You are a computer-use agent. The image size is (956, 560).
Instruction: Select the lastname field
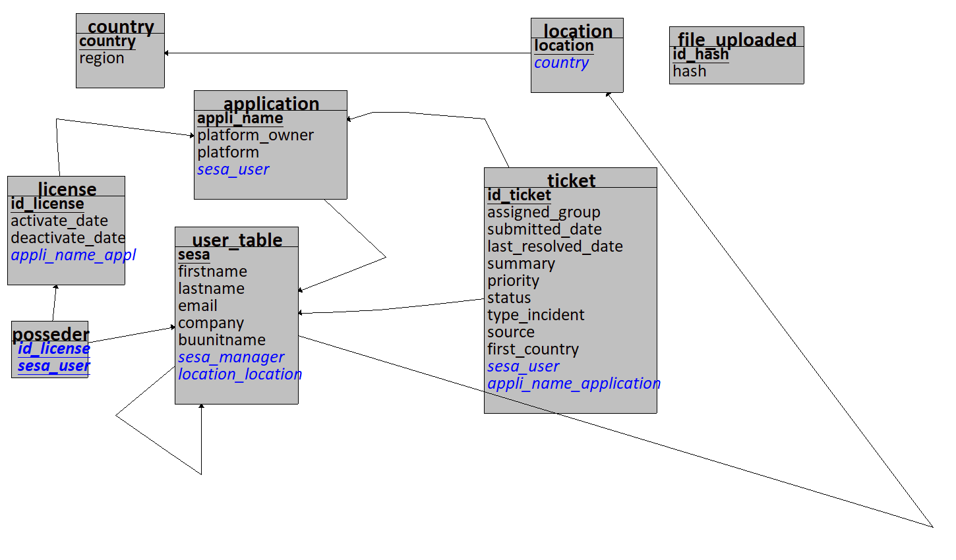pyautogui.click(x=211, y=289)
